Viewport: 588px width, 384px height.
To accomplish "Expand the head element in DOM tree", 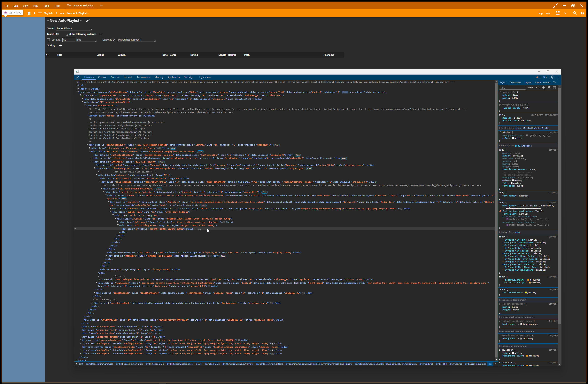I will tap(78, 89).
